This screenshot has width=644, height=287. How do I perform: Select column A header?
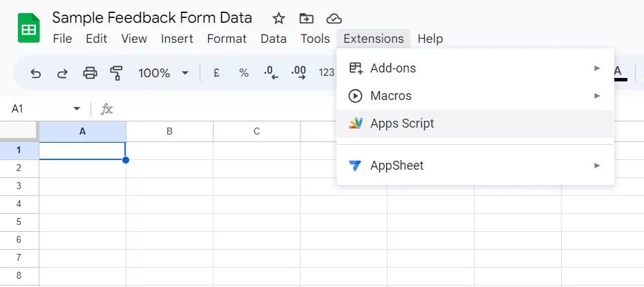[x=82, y=132]
